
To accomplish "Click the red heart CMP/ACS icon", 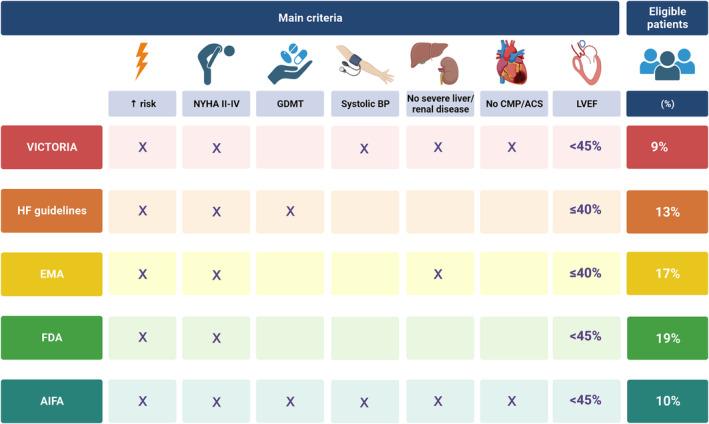I will [512, 63].
